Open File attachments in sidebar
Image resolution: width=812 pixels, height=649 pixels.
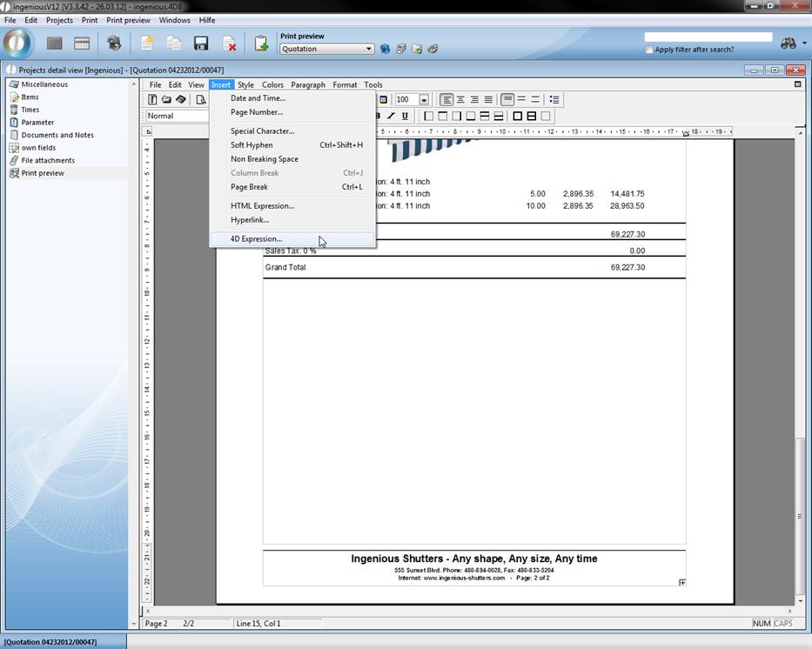48,160
